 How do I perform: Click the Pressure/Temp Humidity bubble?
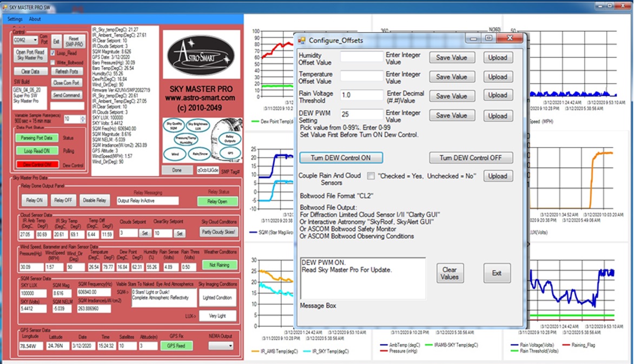(x=186, y=140)
